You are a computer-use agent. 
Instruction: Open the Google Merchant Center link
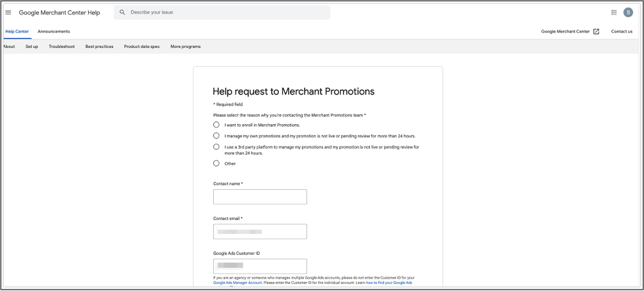click(x=565, y=32)
